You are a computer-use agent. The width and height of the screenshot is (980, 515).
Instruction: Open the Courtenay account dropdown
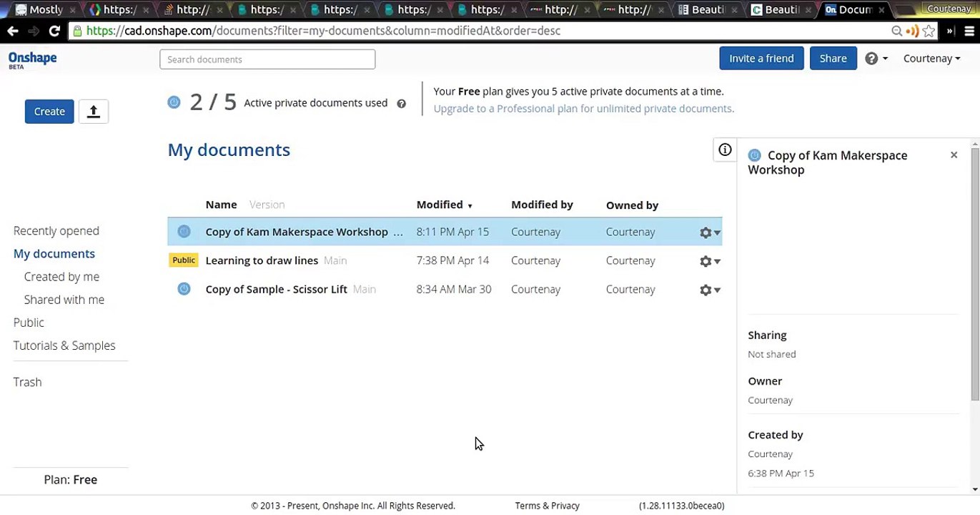tap(931, 59)
